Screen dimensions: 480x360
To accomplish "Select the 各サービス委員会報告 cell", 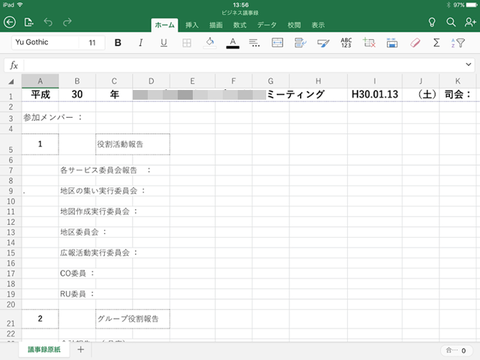I will pyautogui.click(x=105, y=170).
